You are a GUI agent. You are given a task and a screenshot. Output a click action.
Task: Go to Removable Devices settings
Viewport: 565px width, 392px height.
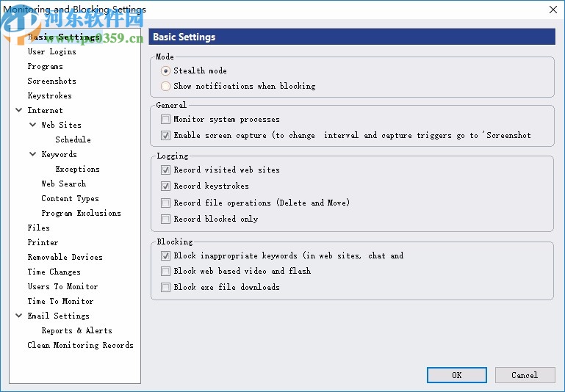pos(65,257)
